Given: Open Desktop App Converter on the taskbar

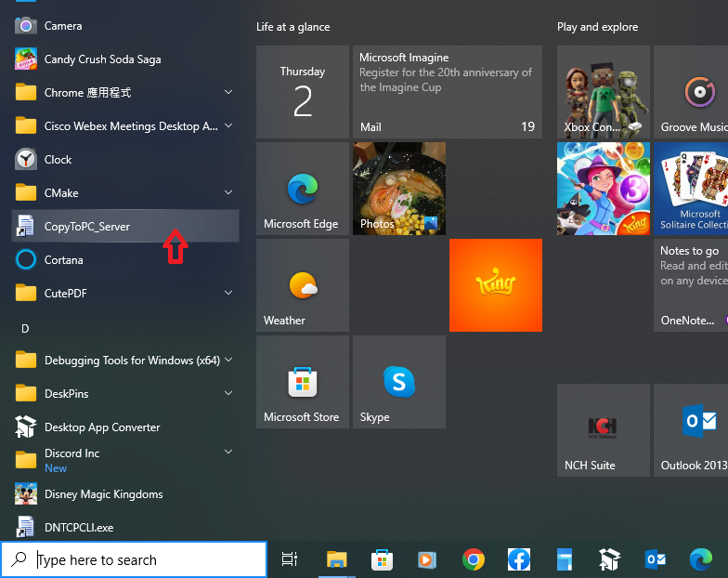Looking at the screenshot, I should [609, 559].
